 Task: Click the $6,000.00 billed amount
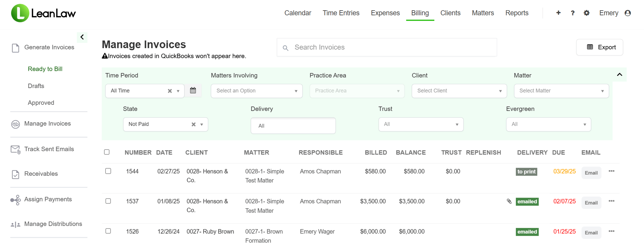coord(373,231)
